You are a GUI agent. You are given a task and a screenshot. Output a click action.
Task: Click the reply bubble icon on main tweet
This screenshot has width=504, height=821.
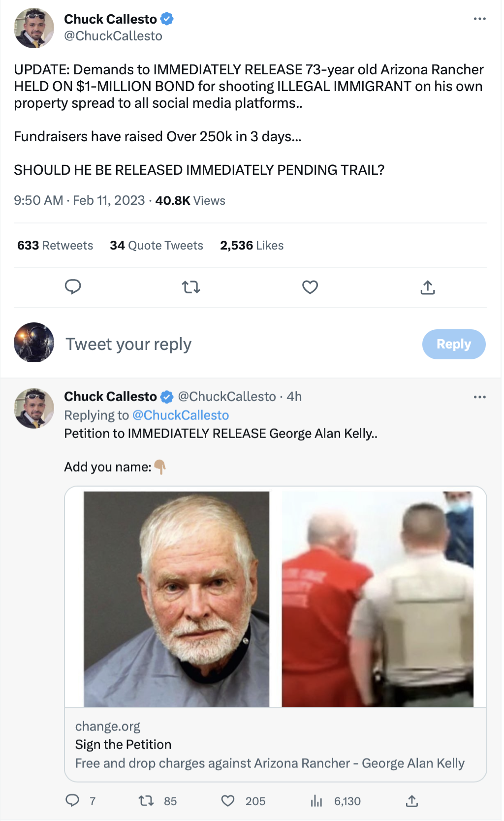[x=73, y=286]
